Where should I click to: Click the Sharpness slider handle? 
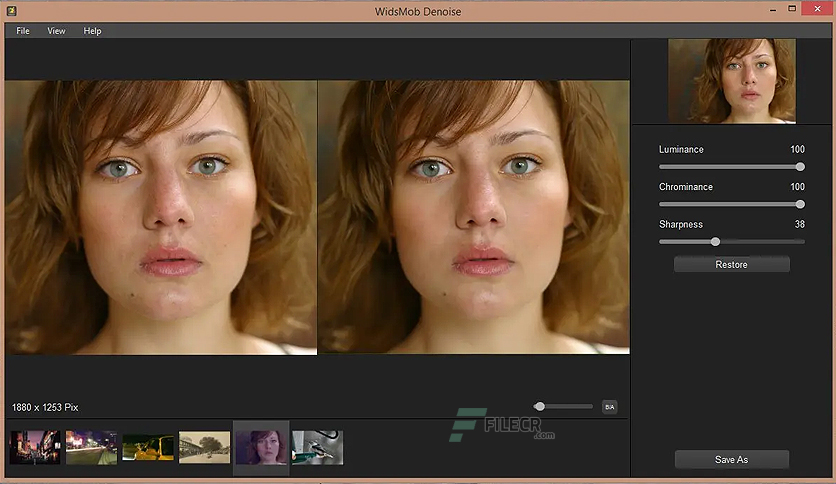pyautogui.click(x=716, y=241)
